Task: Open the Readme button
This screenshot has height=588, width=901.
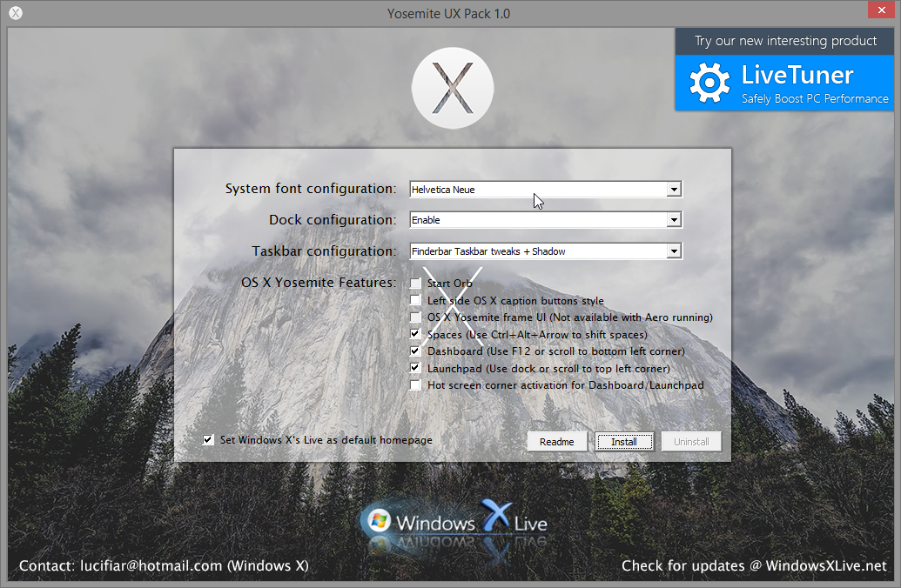Action: (557, 442)
